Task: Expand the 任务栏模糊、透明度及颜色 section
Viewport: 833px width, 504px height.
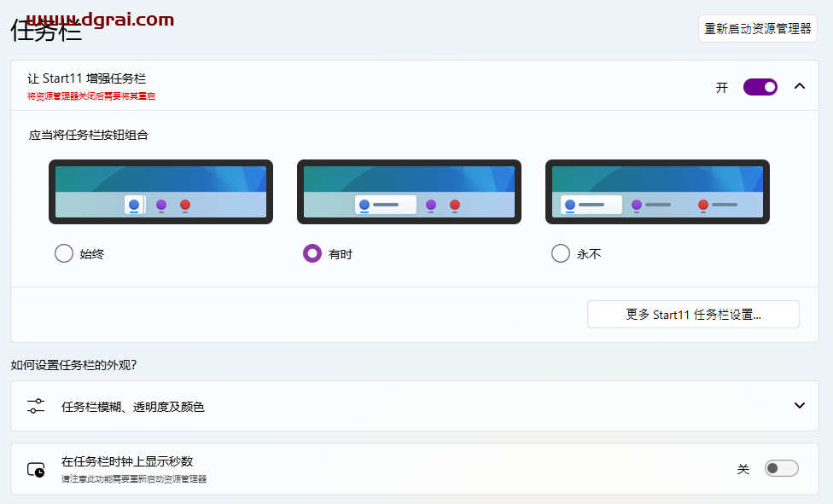Action: coord(800,406)
